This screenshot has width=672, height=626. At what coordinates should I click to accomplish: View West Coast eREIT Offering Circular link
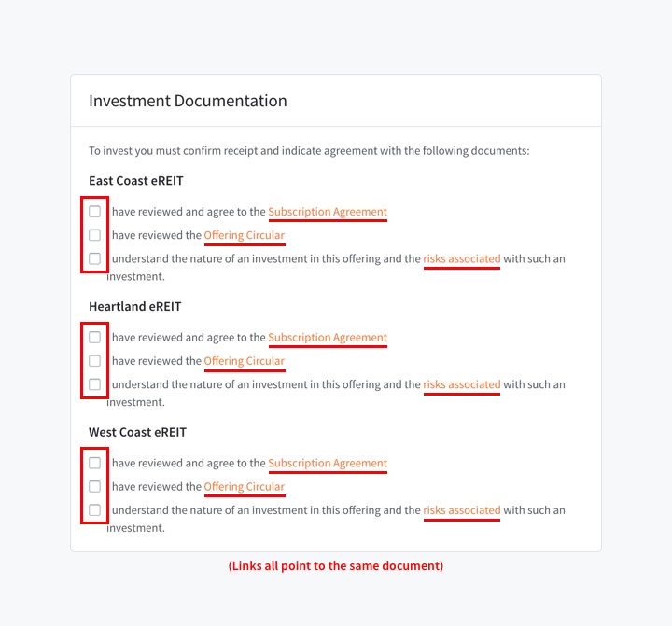[244, 486]
